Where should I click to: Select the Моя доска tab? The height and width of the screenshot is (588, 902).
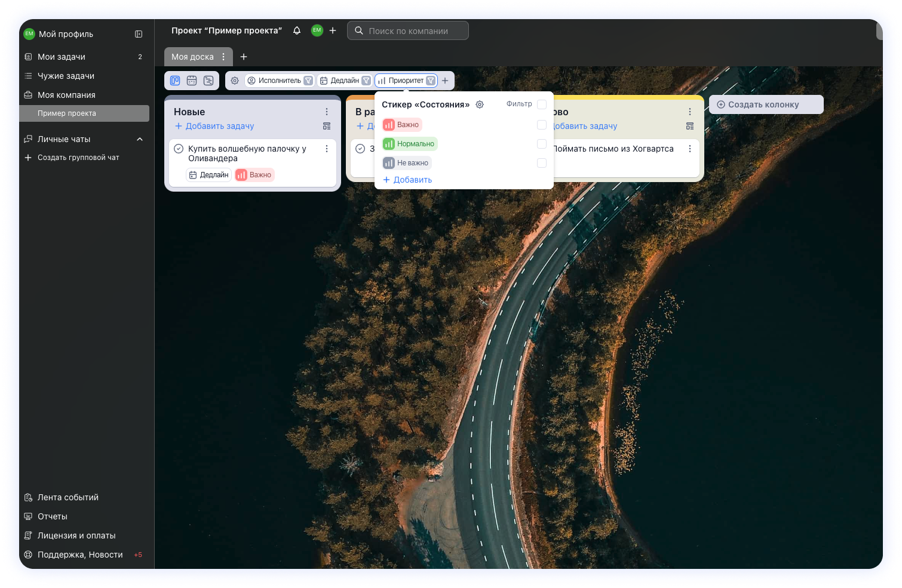[192, 57]
